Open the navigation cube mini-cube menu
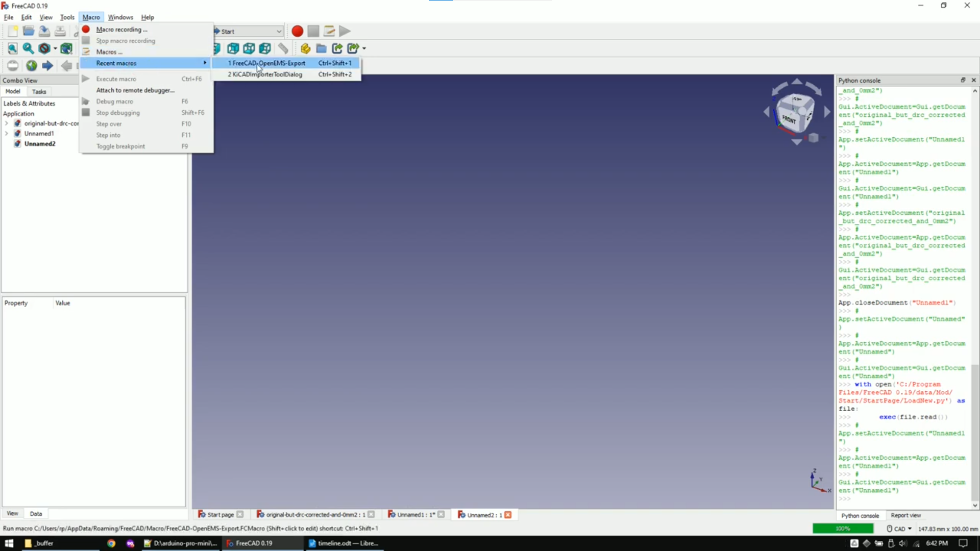The image size is (980, 551). 814,138
